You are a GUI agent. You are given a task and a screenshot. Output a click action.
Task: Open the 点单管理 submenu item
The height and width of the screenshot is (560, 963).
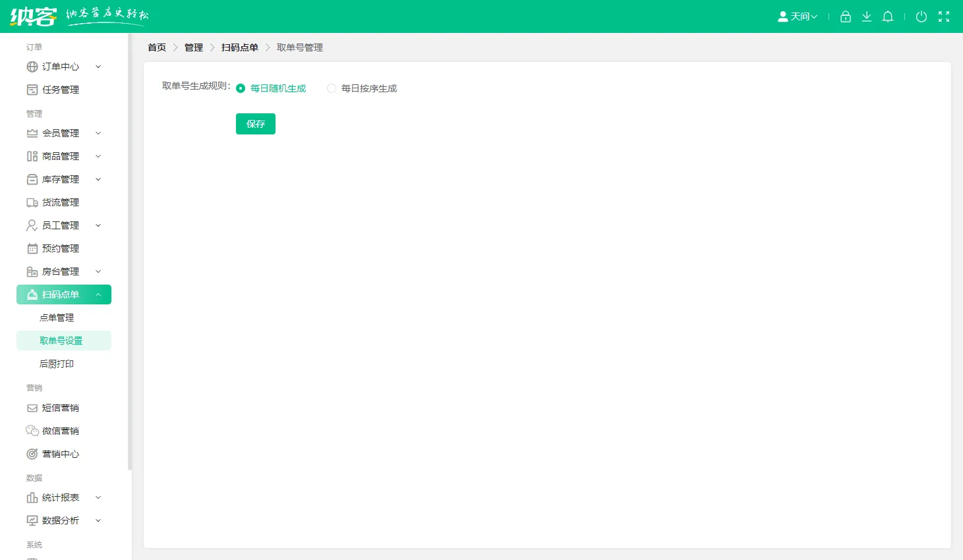[x=57, y=318]
